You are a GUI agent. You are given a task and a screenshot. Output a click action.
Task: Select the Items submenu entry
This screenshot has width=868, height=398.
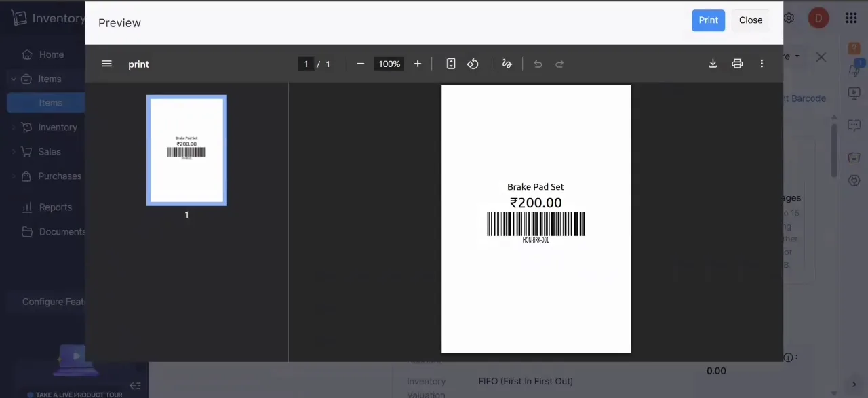pos(50,103)
